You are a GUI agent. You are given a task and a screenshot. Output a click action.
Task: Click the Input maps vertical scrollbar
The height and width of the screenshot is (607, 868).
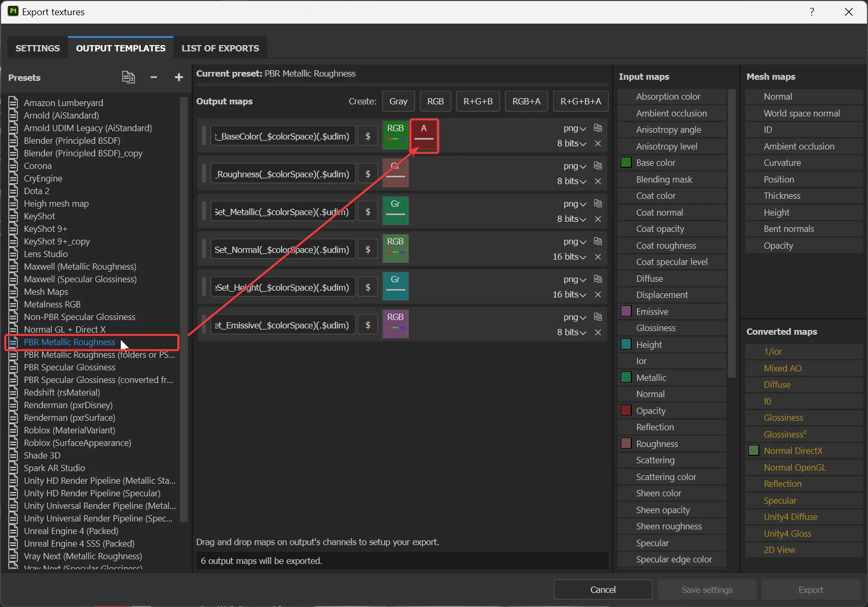(x=732, y=233)
